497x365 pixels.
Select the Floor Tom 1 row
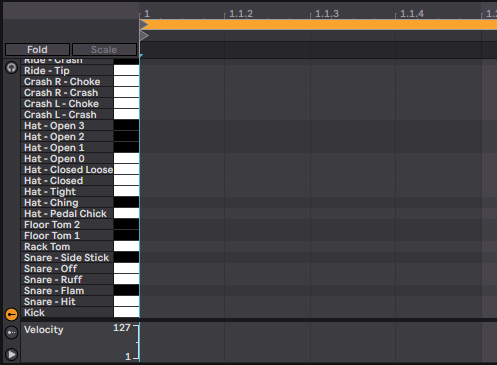67,236
